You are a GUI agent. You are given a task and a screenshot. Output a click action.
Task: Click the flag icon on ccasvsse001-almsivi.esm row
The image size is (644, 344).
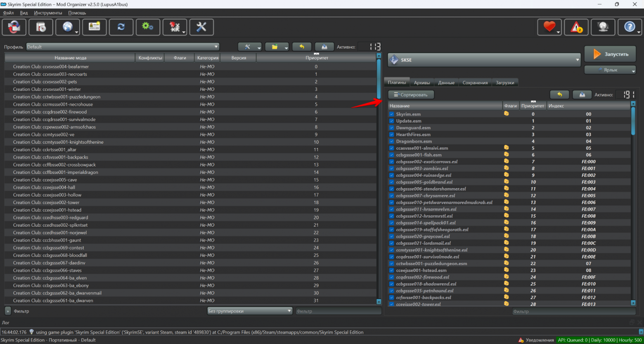(x=506, y=147)
